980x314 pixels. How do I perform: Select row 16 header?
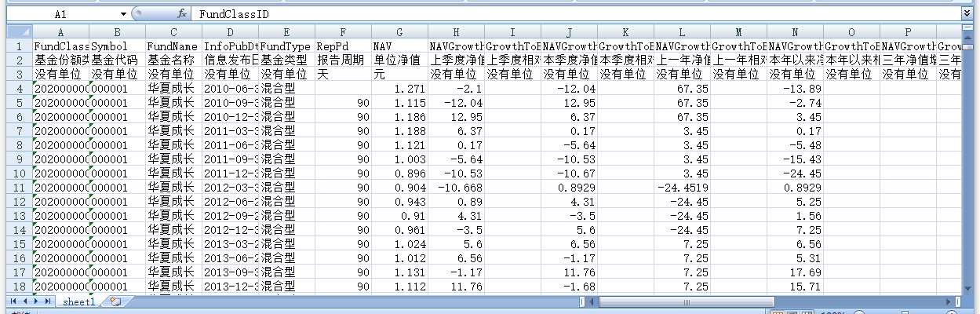20,258
